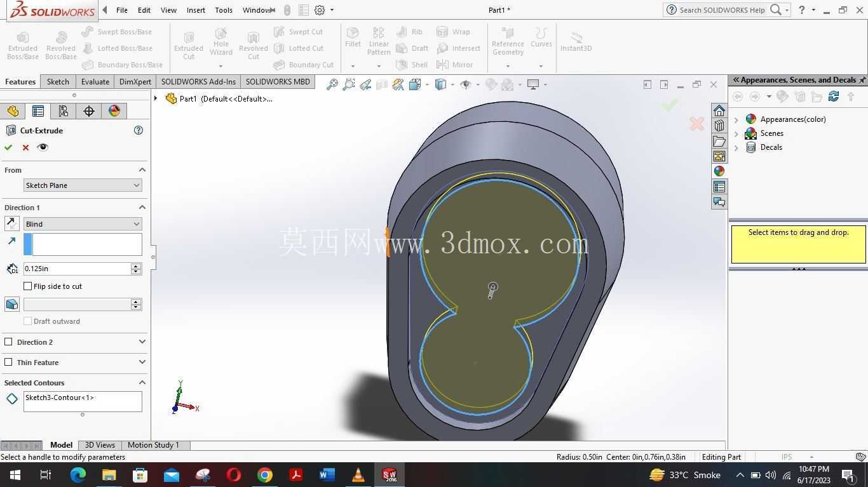Toggle detailed preview eye icon

click(43, 147)
